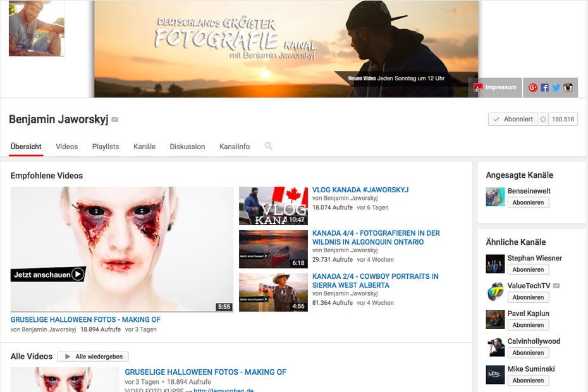Click von Benjamin Jaworskyj under VLOG KANADA

(345, 198)
